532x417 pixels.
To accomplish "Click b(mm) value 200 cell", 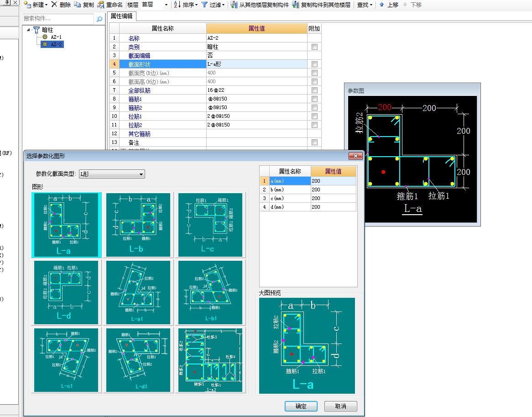I will 333,190.
